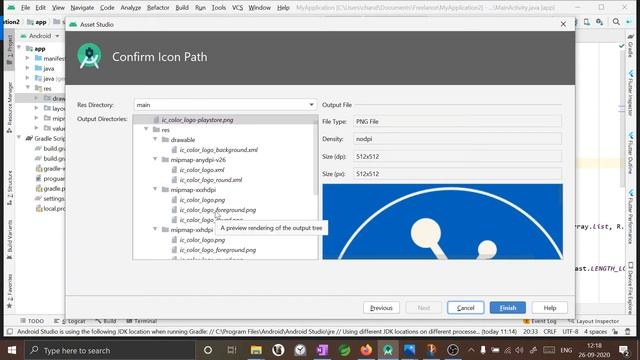Image resolution: width=640 pixels, height=360 pixels.
Task: Open the Build Variants side tab
Action: click(x=10, y=239)
